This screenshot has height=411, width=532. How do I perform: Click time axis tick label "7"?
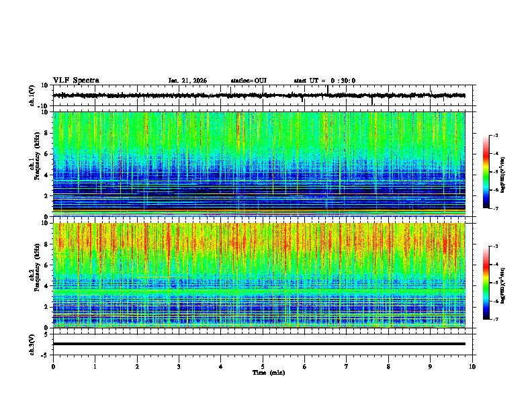click(x=347, y=367)
